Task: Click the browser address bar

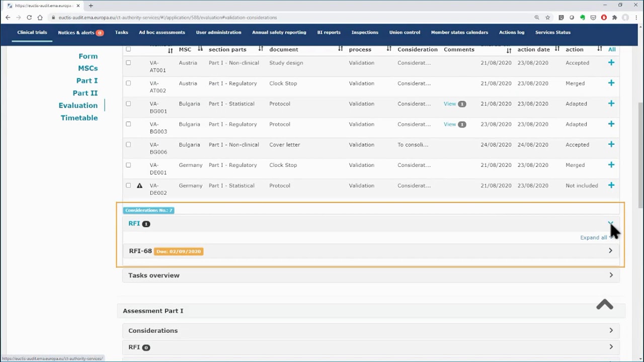Action: click(x=292, y=18)
